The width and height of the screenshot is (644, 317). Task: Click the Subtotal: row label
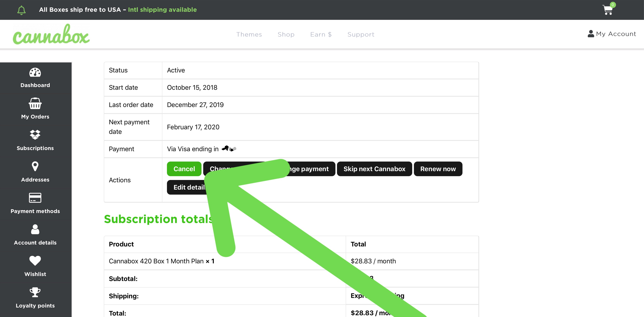123,279
